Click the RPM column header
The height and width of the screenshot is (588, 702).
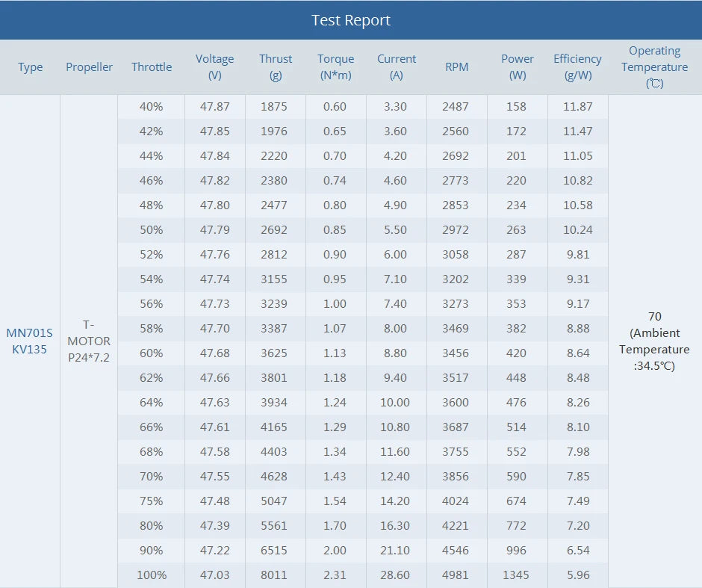456,67
